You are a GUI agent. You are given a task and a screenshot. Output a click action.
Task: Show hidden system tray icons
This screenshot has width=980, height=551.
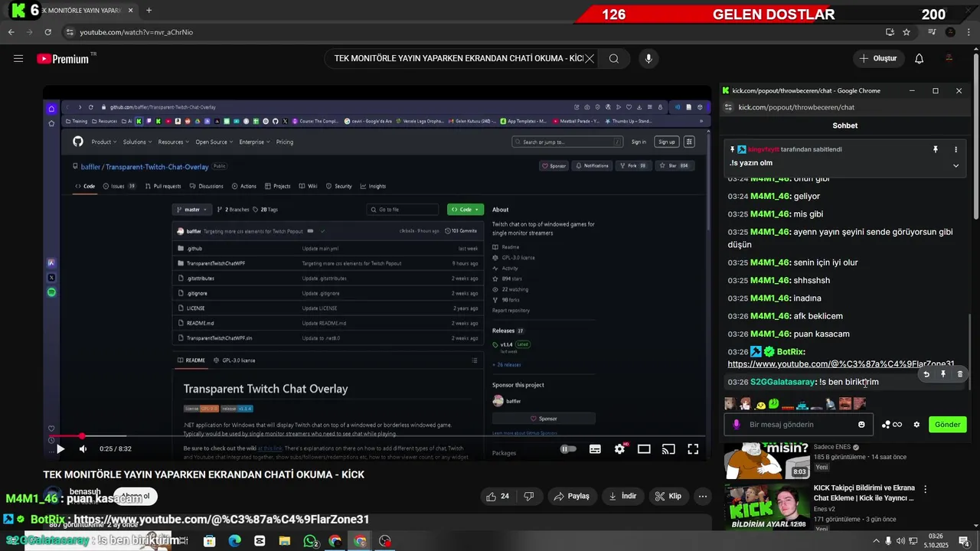876,541
